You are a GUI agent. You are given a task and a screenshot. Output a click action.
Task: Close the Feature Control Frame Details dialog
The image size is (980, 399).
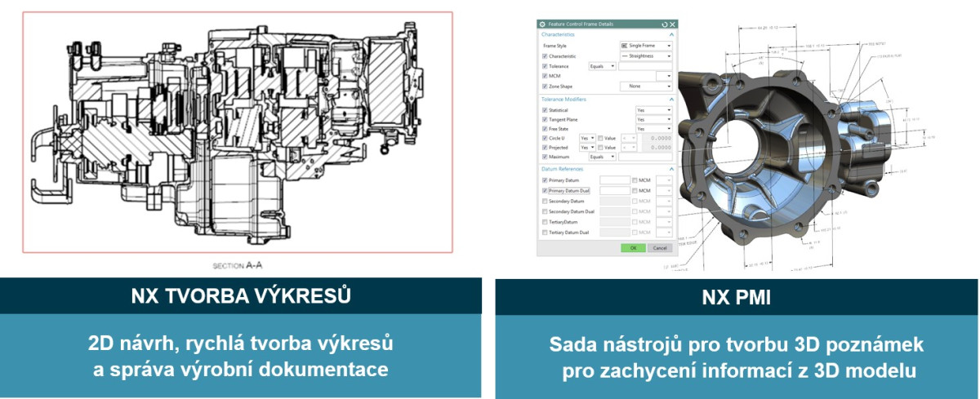(x=671, y=24)
